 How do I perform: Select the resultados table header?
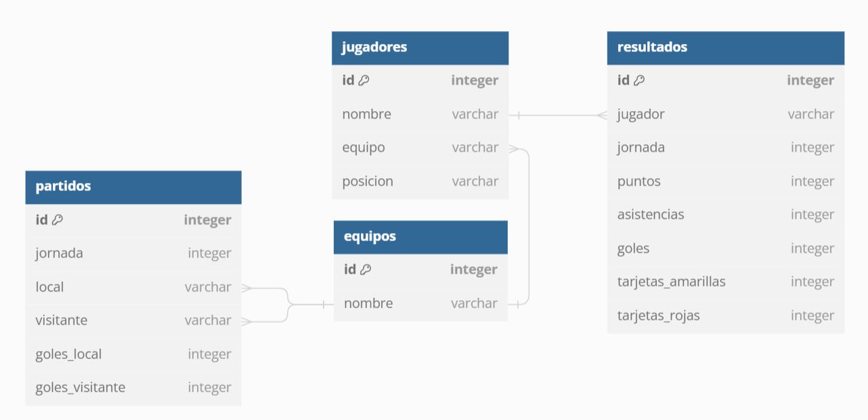coord(725,47)
